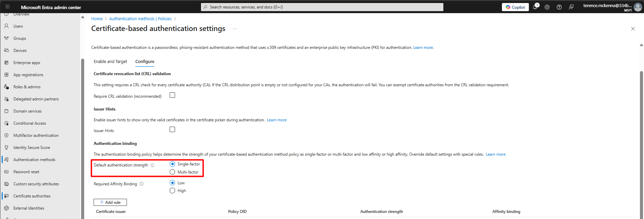This screenshot has width=644, height=219.
Task: Open the help question mark icon
Action: 559,7
